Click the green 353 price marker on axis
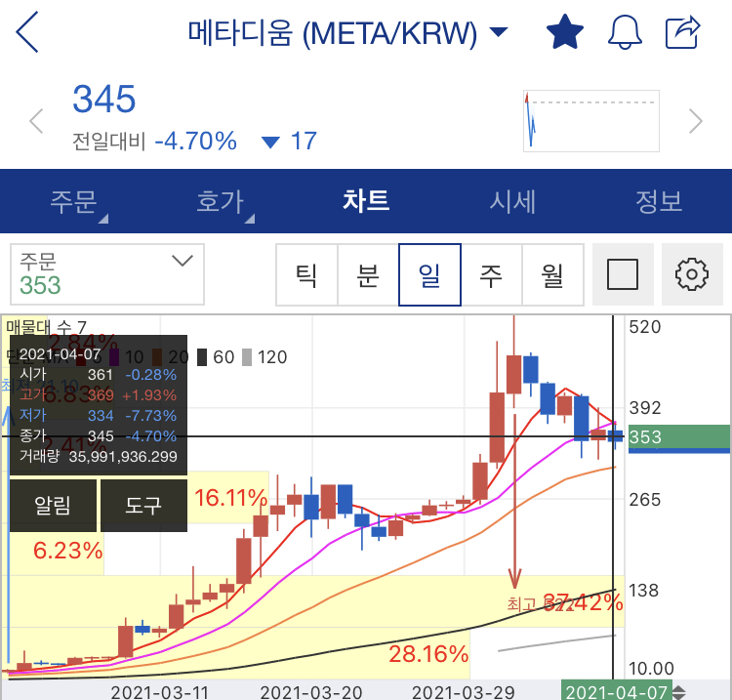This screenshot has width=732, height=700. pos(678,438)
